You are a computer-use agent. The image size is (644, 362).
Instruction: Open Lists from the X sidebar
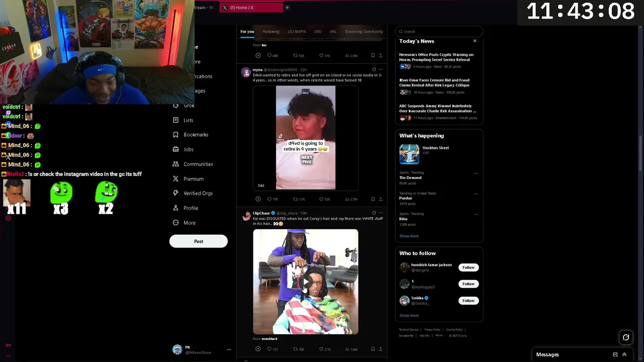point(183,120)
